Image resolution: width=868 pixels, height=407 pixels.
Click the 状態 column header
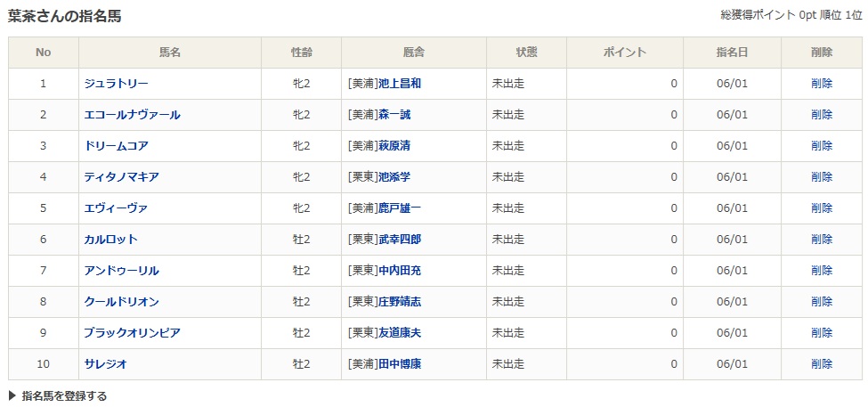526,53
